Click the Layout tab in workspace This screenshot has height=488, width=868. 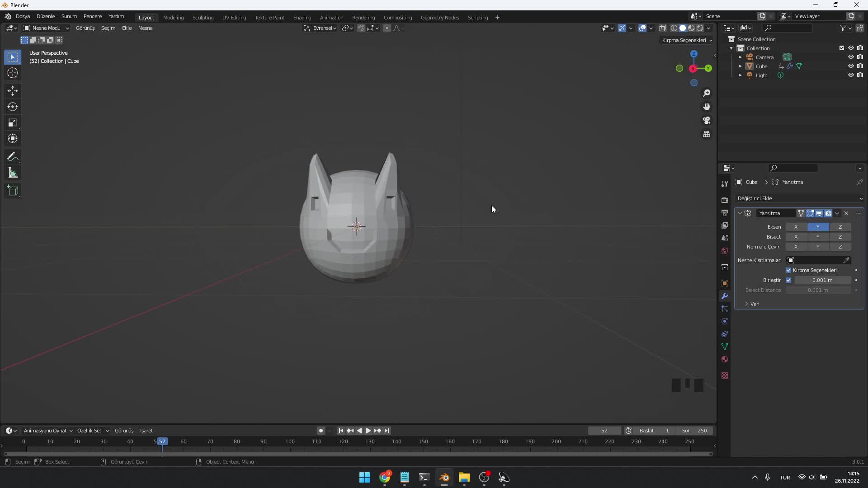click(146, 17)
